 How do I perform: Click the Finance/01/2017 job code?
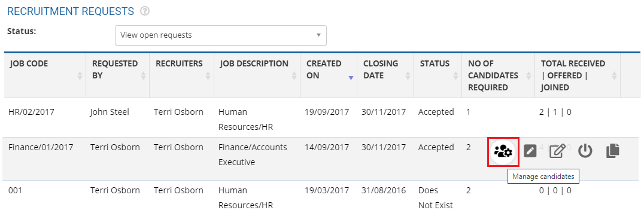pos(41,147)
